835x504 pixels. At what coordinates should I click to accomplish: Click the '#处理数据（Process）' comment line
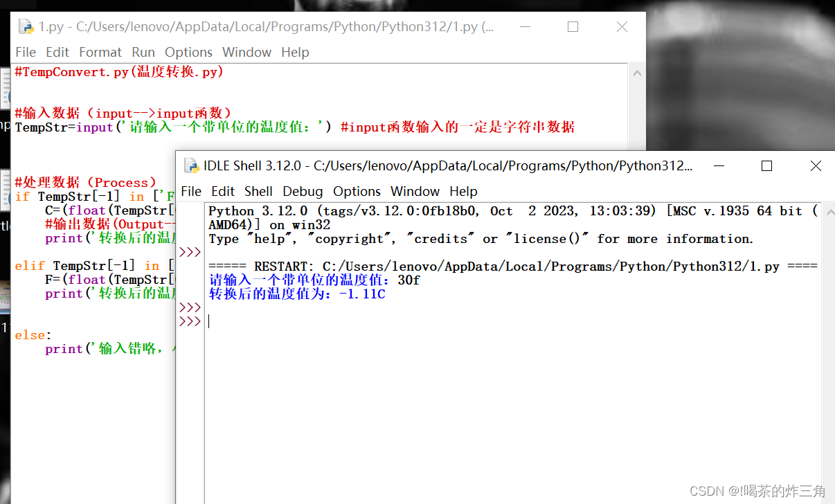coord(86,183)
